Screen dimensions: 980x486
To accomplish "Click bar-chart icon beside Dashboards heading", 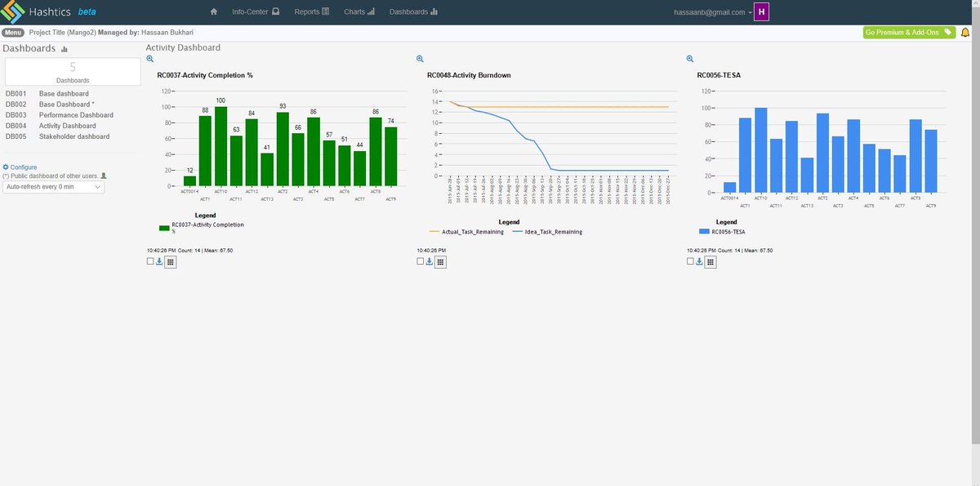I will pyautogui.click(x=65, y=49).
